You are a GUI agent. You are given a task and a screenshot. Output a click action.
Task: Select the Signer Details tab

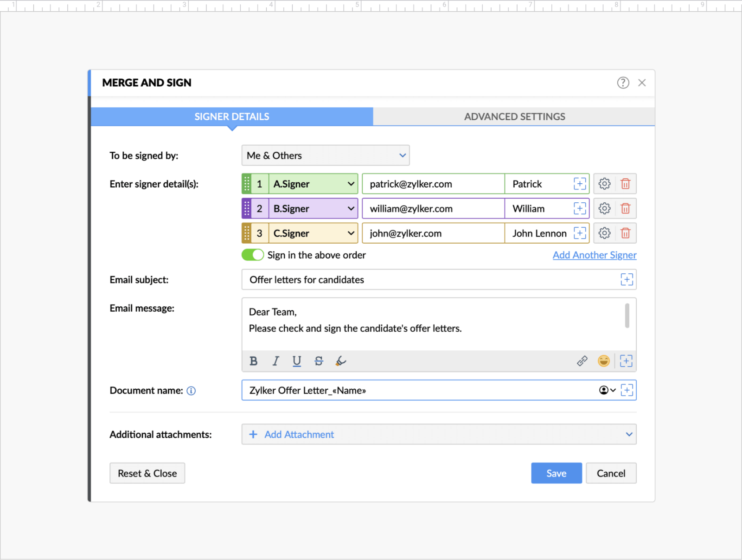(x=231, y=116)
